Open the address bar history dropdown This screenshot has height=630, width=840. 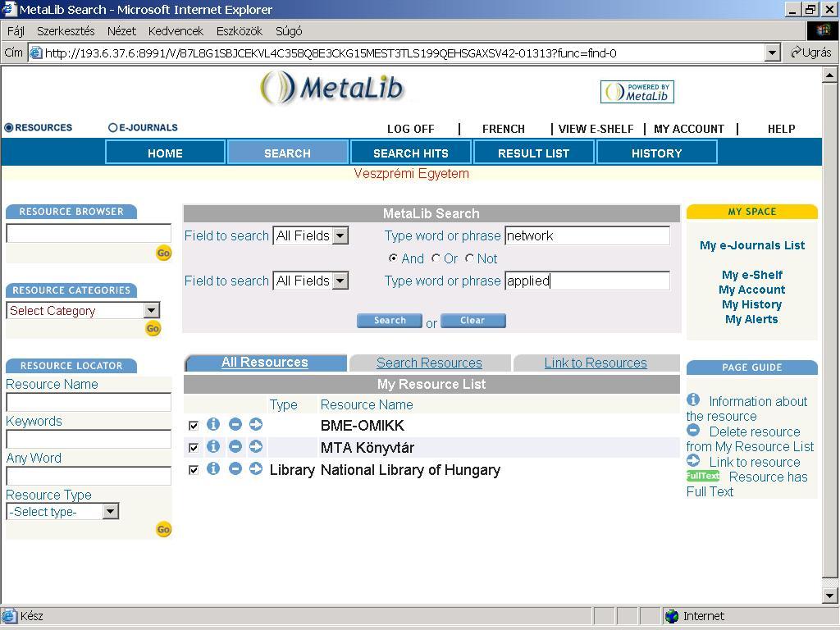(772, 53)
